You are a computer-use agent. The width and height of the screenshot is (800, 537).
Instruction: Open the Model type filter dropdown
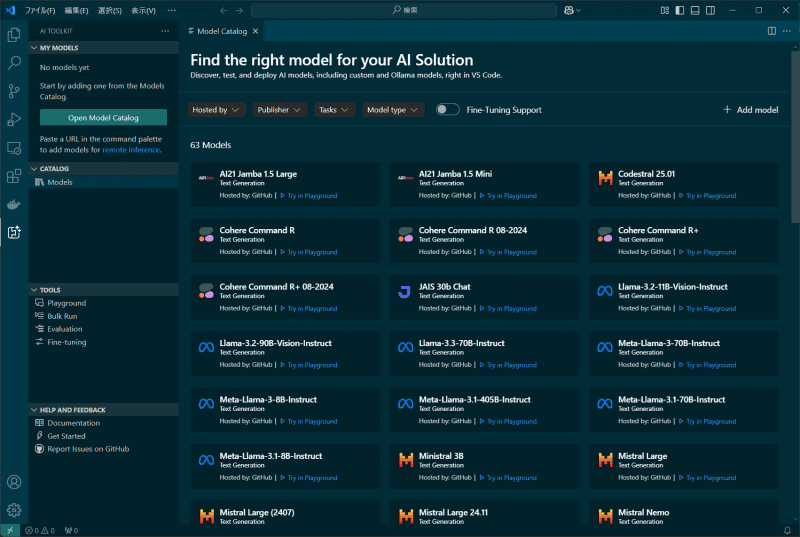pos(393,110)
